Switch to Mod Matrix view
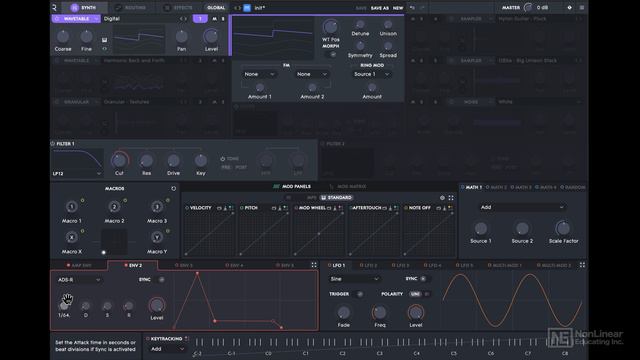640x360 pixels. coord(347,187)
